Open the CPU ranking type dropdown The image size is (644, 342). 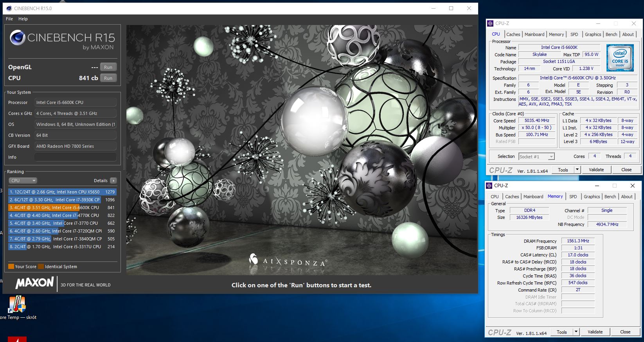[23, 181]
